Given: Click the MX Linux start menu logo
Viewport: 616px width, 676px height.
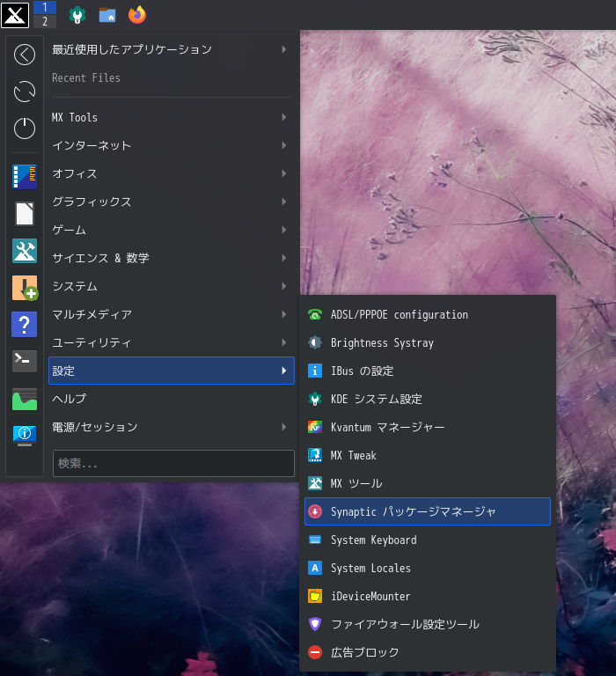Looking at the screenshot, I should (x=15, y=15).
